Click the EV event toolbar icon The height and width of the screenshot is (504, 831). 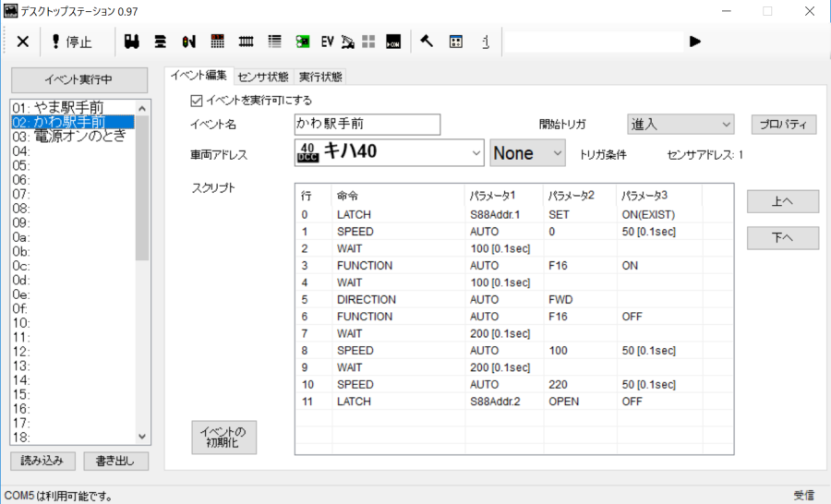[327, 42]
